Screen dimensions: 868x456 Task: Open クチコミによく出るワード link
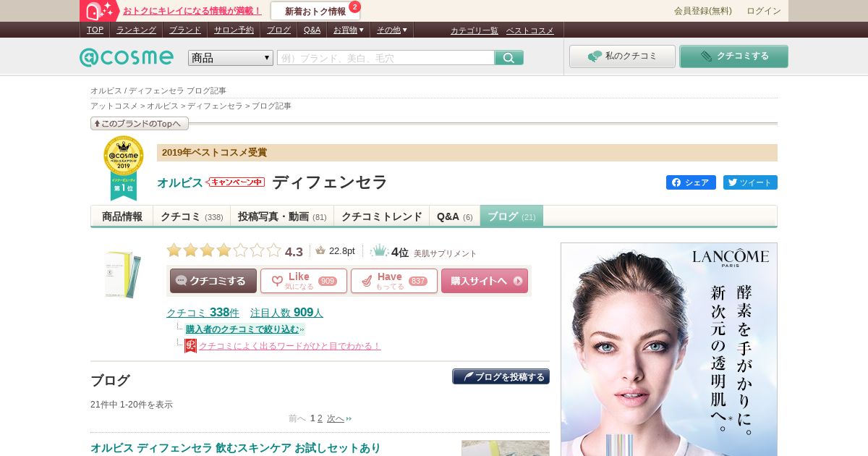pyautogui.click(x=289, y=346)
